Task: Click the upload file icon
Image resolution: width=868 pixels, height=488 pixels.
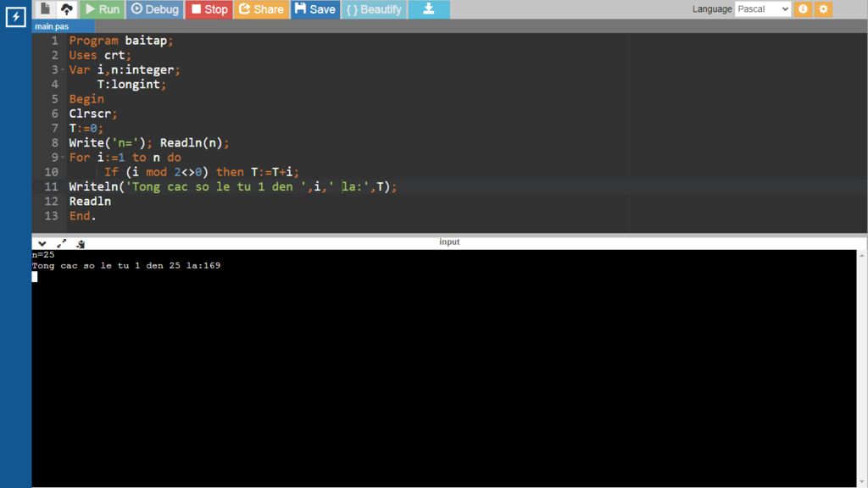Action: tap(66, 8)
